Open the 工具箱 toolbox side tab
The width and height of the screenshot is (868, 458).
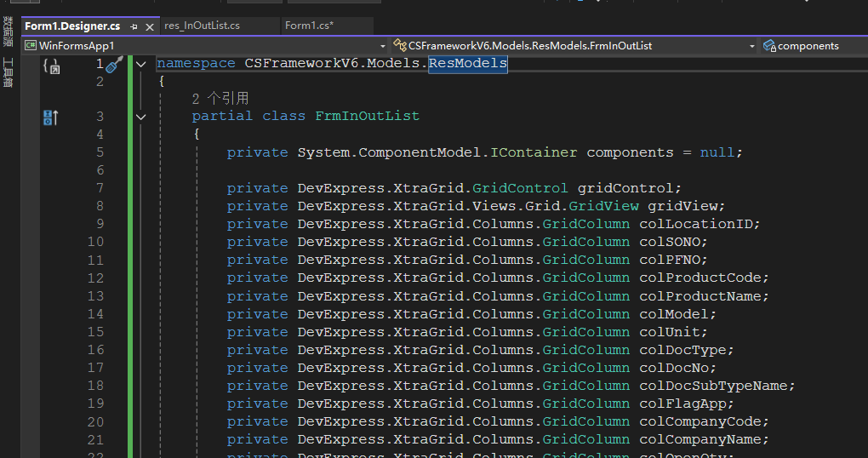coord(8,72)
